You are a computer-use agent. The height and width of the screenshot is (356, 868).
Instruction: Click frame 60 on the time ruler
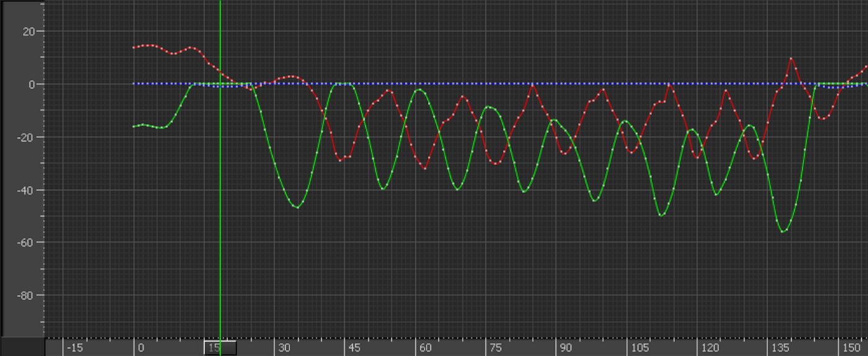coord(425,348)
